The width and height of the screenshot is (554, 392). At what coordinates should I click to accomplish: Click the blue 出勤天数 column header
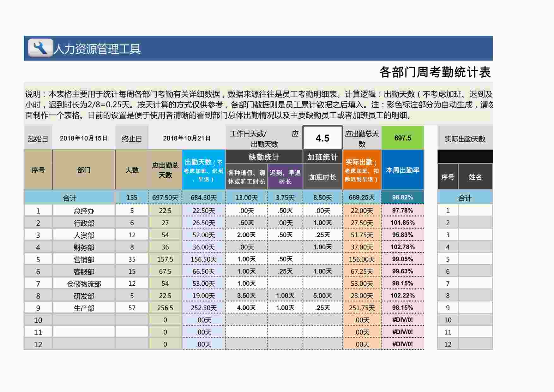coord(204,170)
